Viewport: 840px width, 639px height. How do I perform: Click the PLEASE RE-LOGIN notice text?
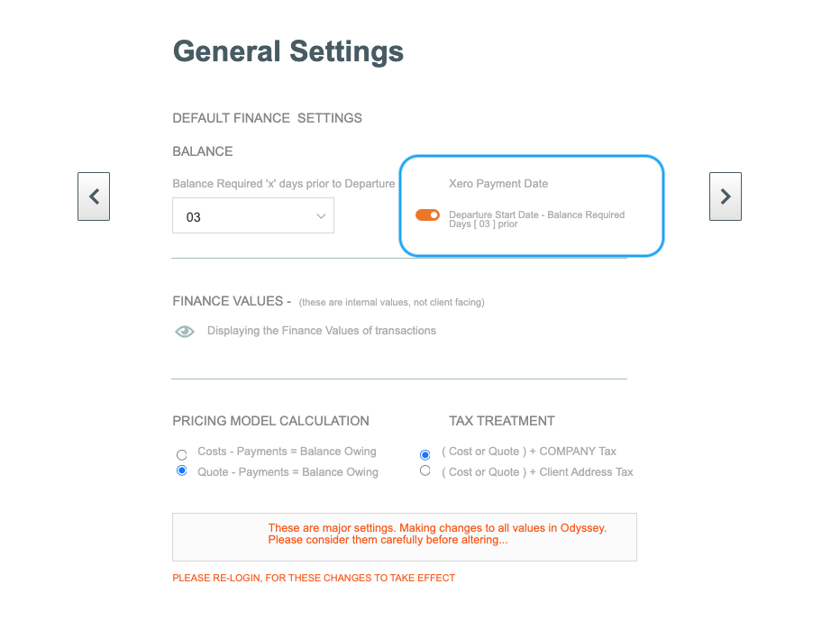314,578
